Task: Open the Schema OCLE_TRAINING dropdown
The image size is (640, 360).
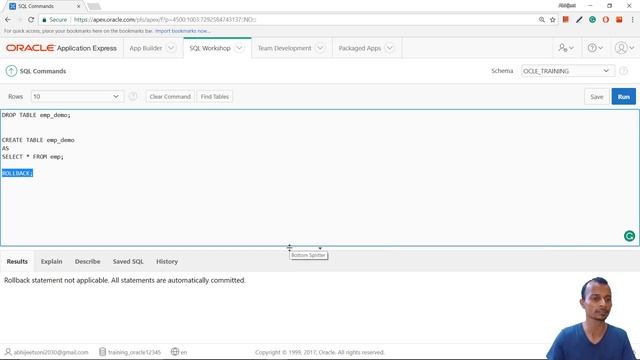Action: [x=567, y=71]
